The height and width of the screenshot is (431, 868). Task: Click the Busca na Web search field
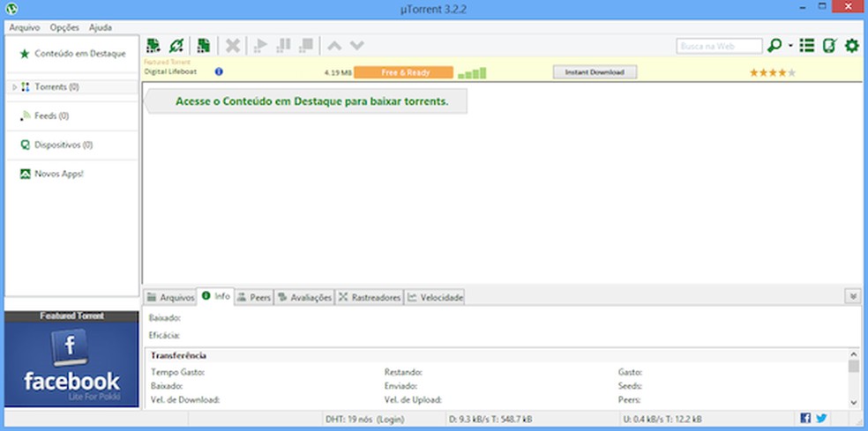(x=719, y=46)
